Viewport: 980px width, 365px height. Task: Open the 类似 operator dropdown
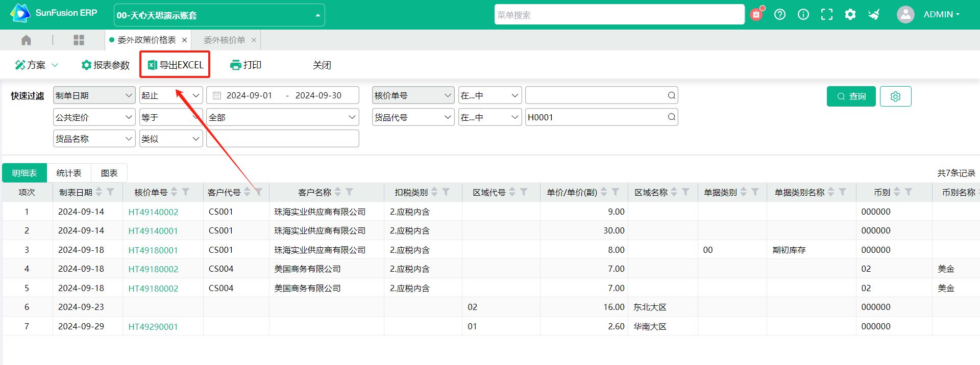[x=171, y=139]
